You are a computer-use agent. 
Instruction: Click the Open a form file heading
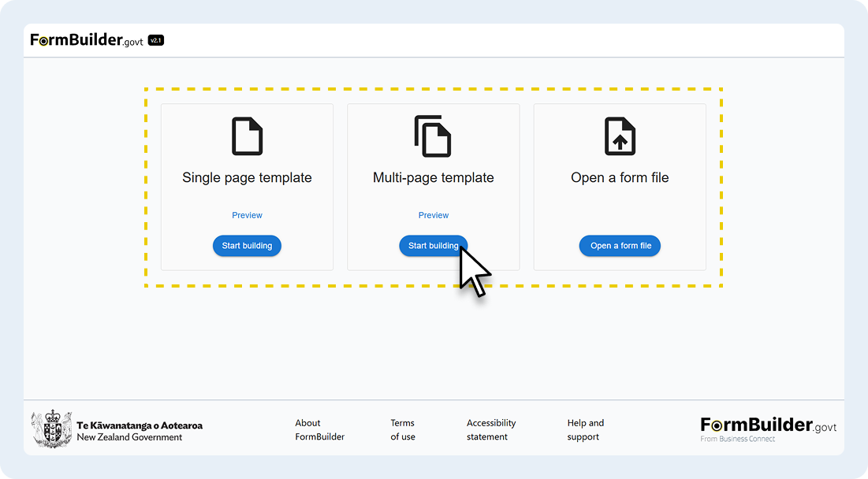(x=620, y=177)
